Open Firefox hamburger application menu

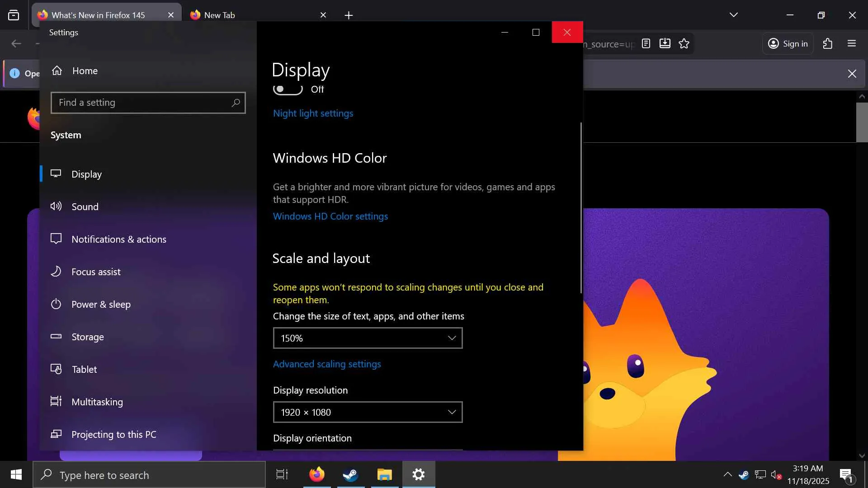click(852, 43)
